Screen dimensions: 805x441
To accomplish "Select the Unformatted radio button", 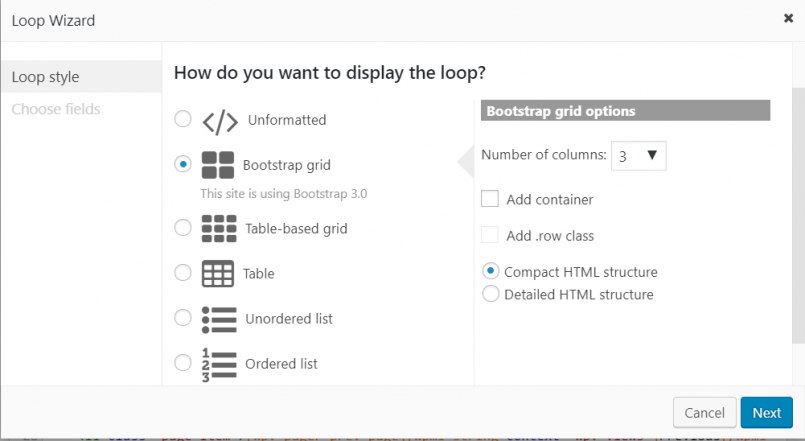I will click(x=183, y=119).
